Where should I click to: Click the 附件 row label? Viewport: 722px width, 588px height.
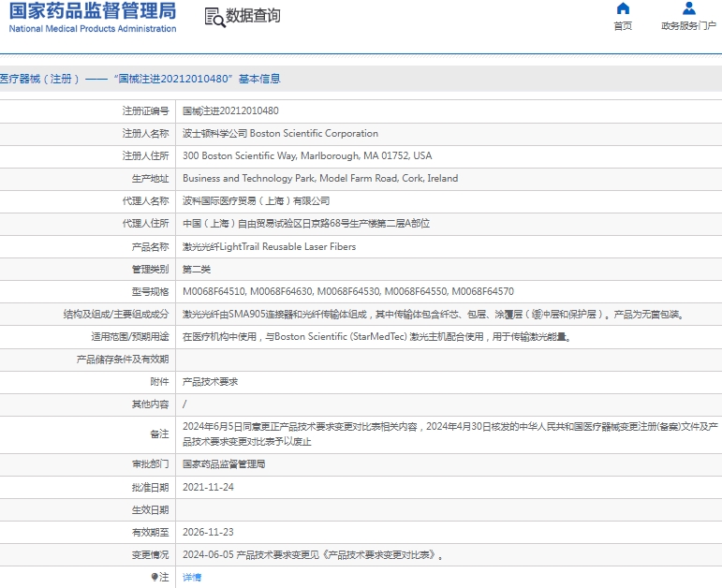159,382
